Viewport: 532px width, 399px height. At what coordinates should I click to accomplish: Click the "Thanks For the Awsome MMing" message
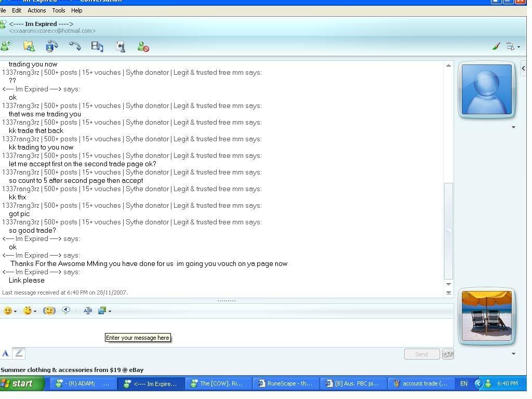(x=149, y=263)
